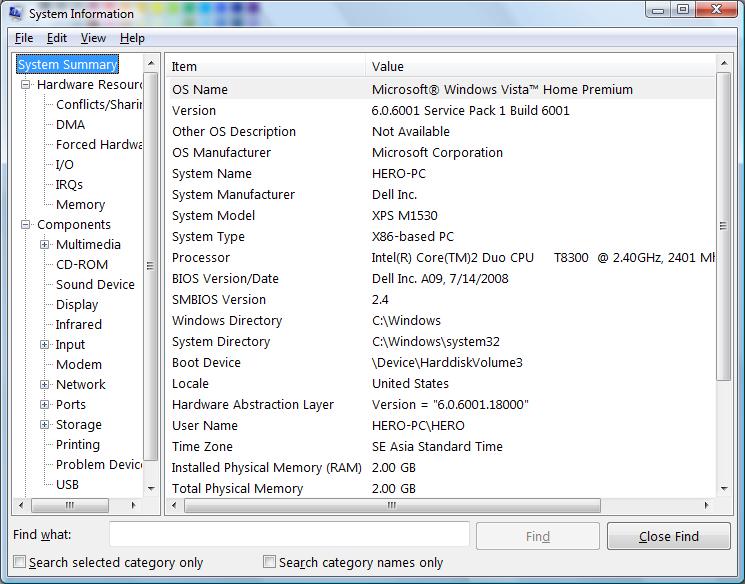Expand the Multimedia node
Viewport: 745px width, 584px height.
45,245
